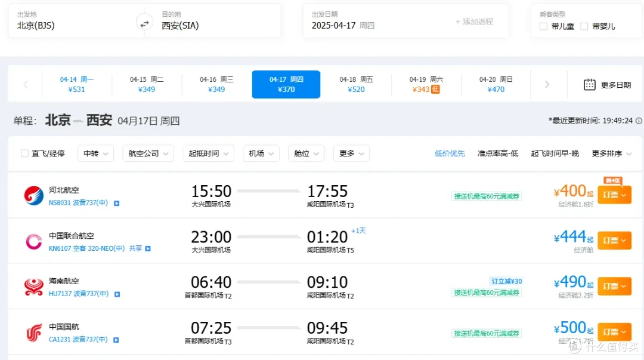Open the calendar icon for more dates
Screen dimensions: 644x360
[589, 85]
